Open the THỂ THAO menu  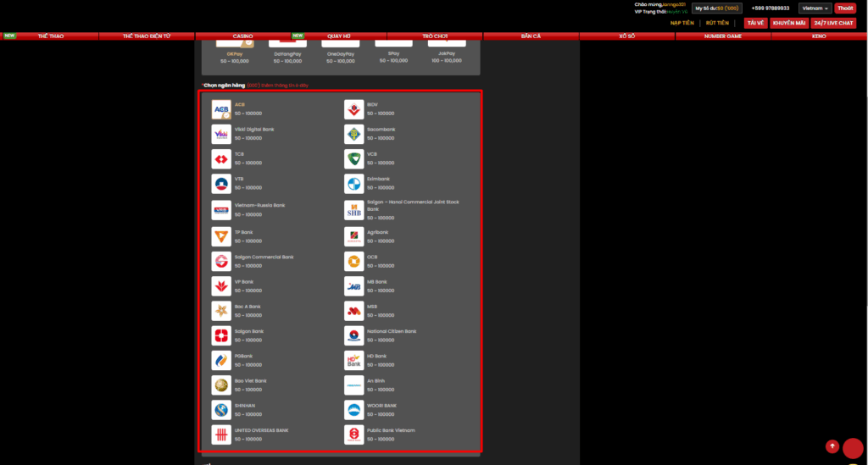(50, 36)
